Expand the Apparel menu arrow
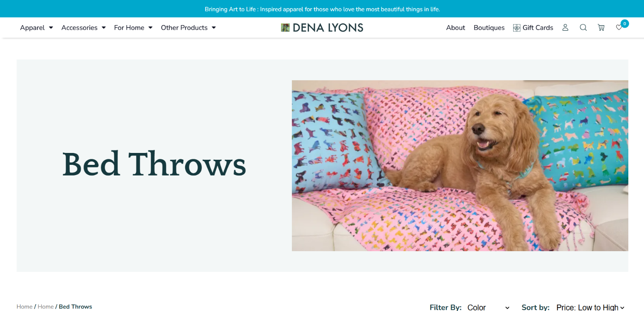Image resolution: width=644 pixels, height=311 pixels. pos(51,28)
